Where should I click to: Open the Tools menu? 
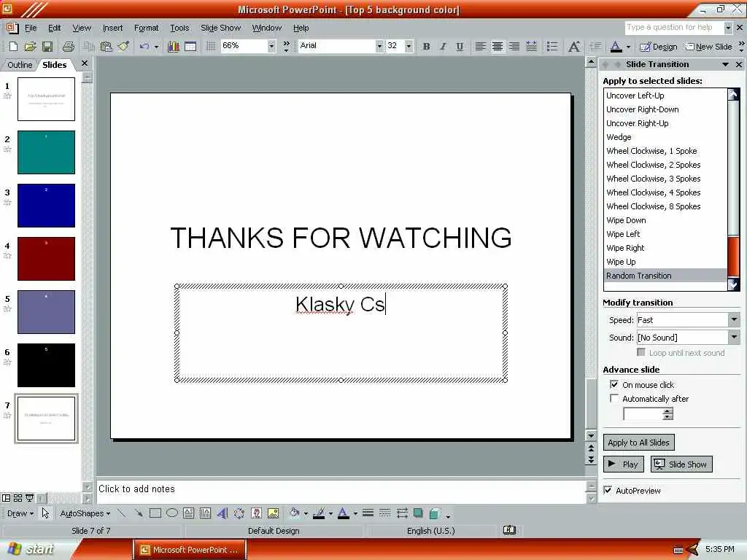point(179,28)
